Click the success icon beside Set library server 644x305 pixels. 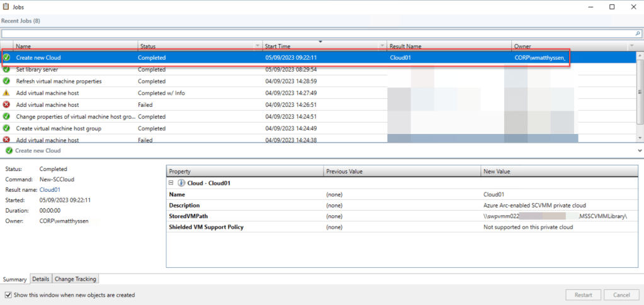pos(7,69)
